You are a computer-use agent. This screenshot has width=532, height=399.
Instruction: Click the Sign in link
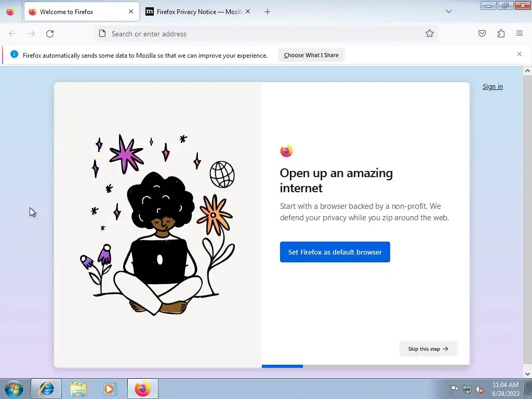(493, 87)
